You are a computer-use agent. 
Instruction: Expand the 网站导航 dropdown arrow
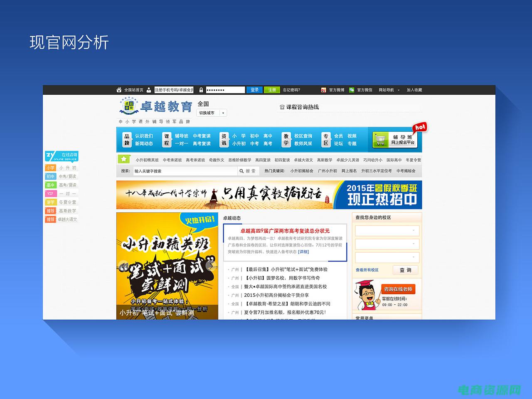click(x=399, y=90)
